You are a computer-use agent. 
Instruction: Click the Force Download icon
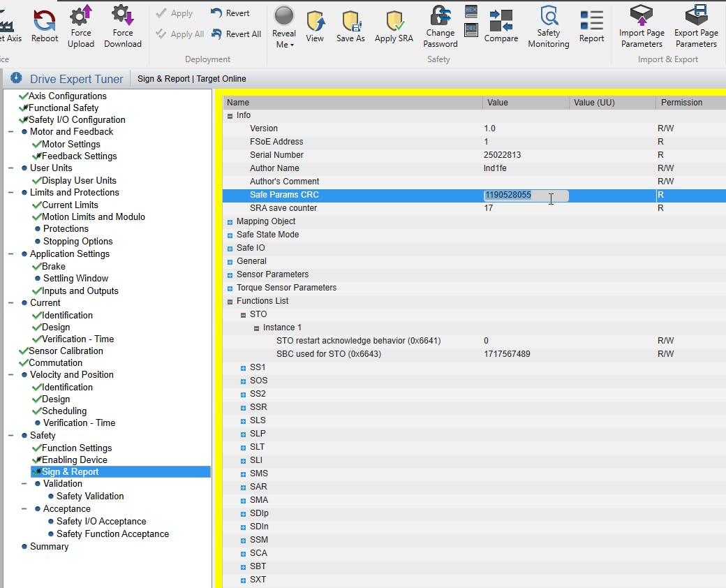coord(123,17)
